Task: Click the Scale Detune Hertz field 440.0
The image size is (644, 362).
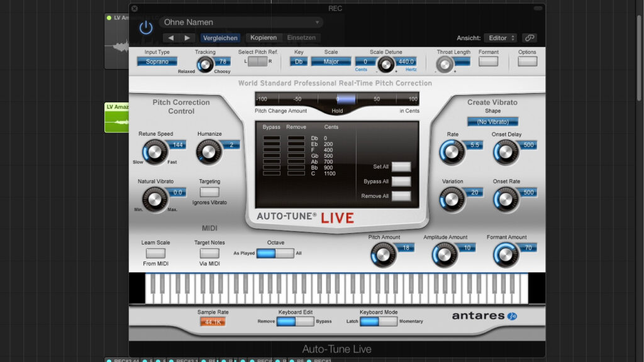Action: click(406, 62)
